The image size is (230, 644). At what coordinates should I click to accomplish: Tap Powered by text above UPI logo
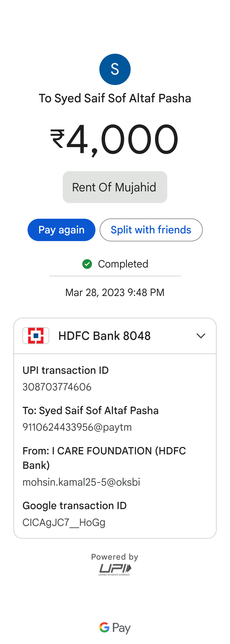click(x=115, y=557)
